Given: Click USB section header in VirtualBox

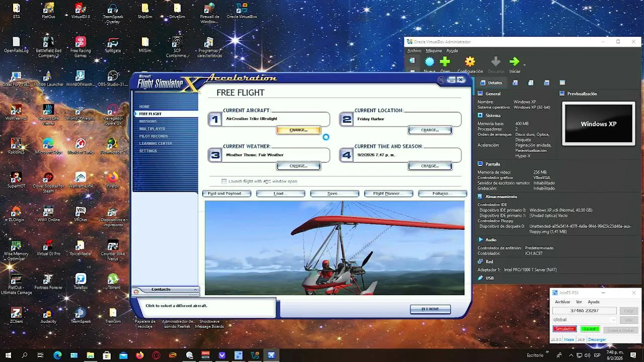Looking at the screenshot, I should (490, 278).
